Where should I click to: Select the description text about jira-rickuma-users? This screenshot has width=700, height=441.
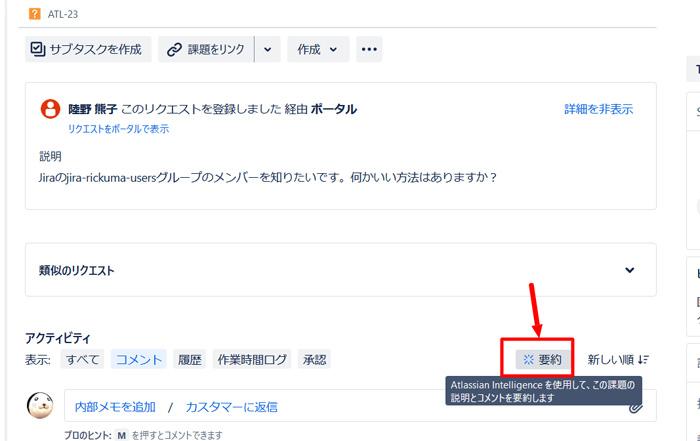(268, 177)
